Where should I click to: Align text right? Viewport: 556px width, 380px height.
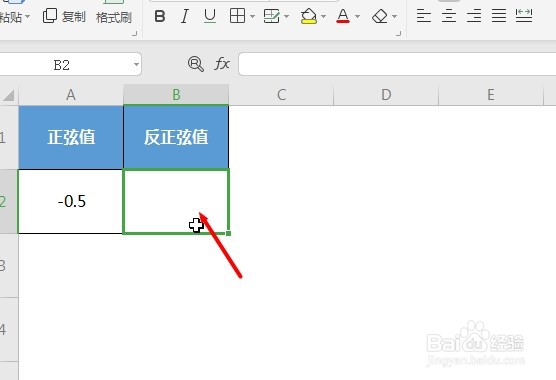coord(474,16)
